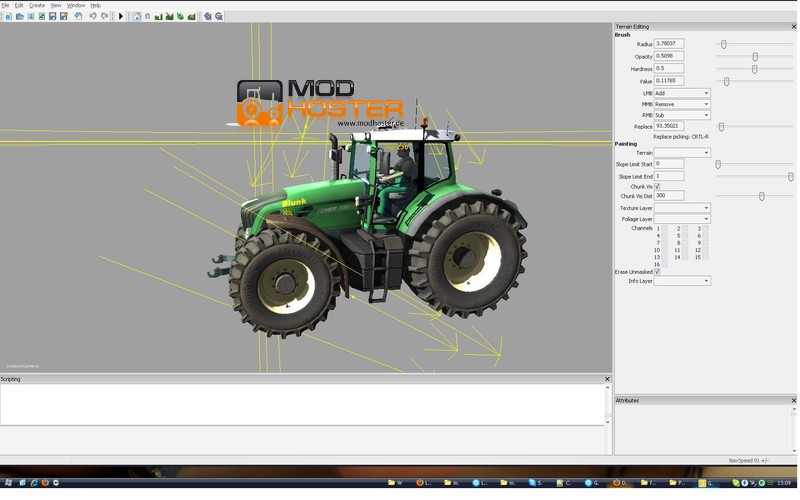Click the Radius input field
This screenshot has height=500, width=800.
[669, 44]
